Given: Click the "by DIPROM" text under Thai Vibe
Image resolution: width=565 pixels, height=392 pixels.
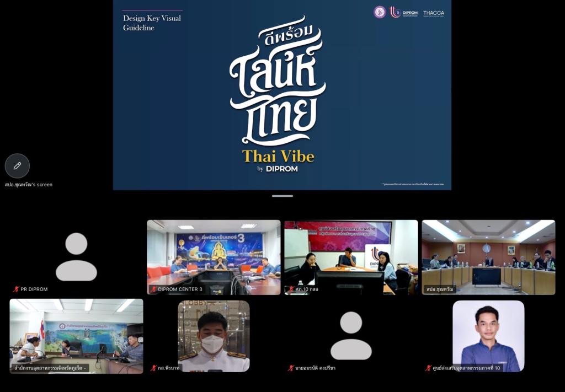Looking at the screenshot, I should pos(278,169).
